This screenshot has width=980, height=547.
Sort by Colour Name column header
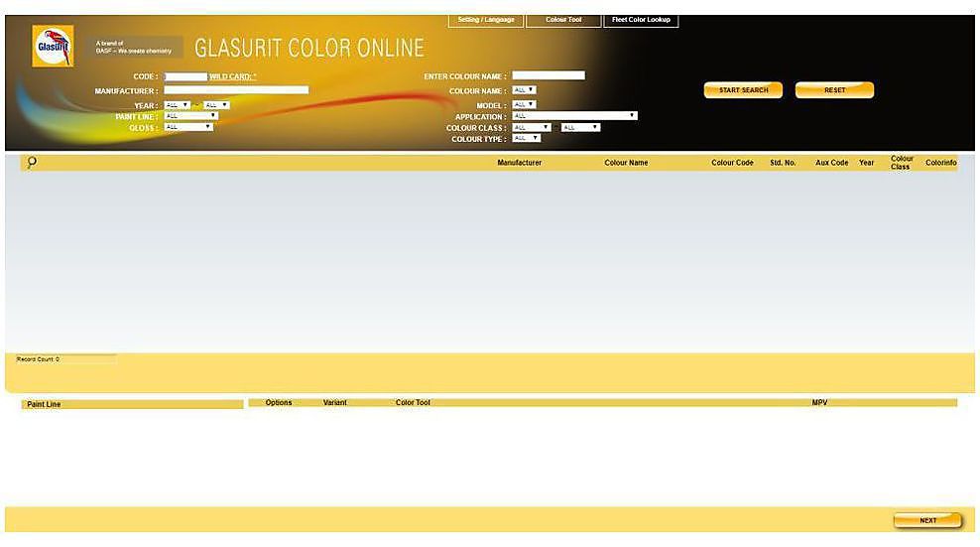[626, 163]
